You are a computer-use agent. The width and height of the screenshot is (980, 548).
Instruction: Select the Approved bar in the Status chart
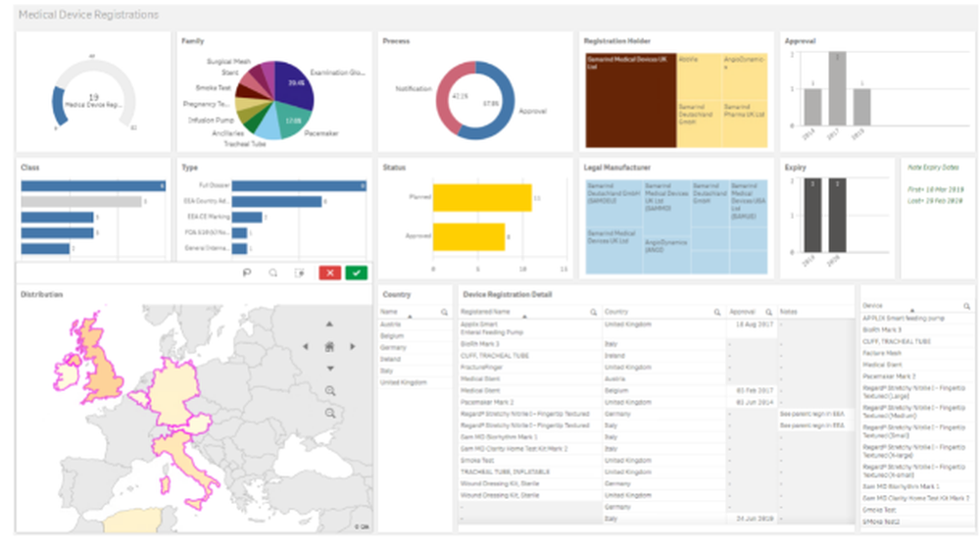[x=468, y=236]
